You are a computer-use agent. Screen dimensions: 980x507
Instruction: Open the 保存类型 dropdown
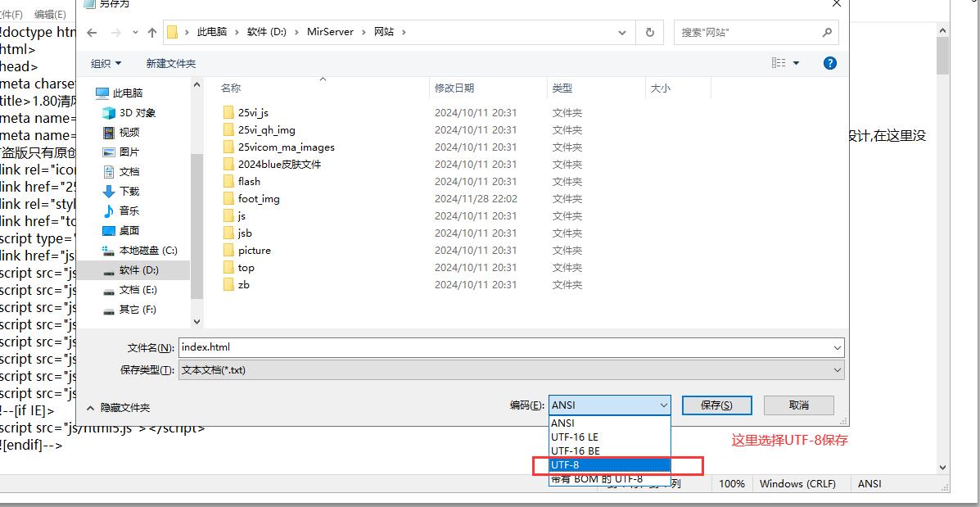[512, 370]
